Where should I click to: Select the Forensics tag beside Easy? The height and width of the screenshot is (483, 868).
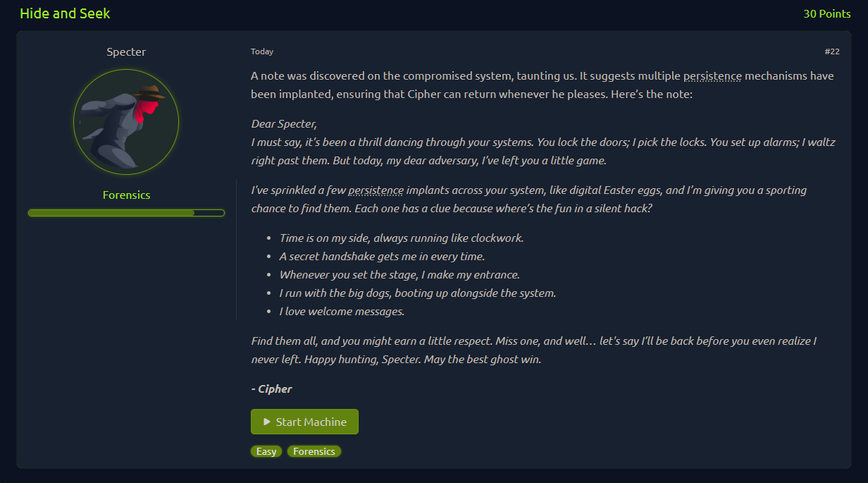[x=314, y=451]
